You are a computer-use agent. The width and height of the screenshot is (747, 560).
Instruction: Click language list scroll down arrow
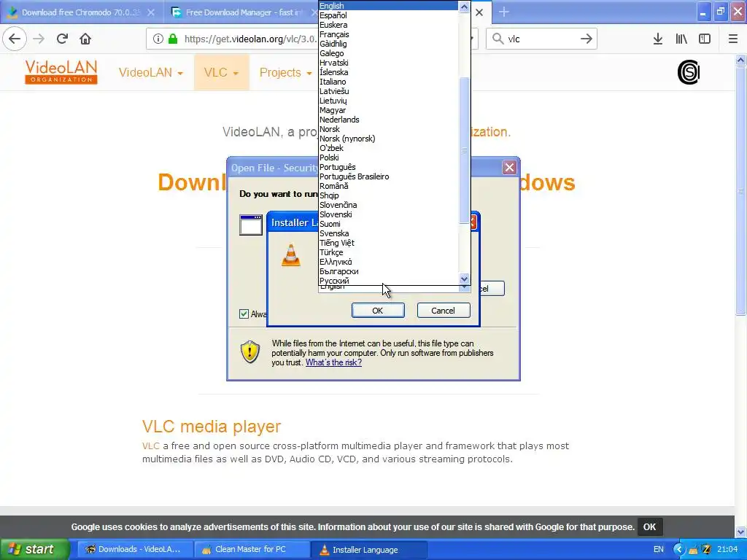click(x=464, y=279)
